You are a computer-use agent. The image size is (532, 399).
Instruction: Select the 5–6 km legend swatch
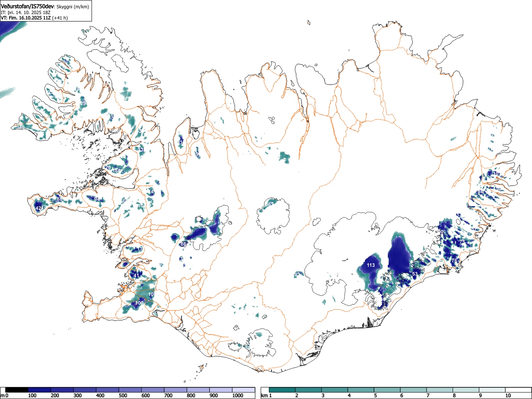coord(387,390)
